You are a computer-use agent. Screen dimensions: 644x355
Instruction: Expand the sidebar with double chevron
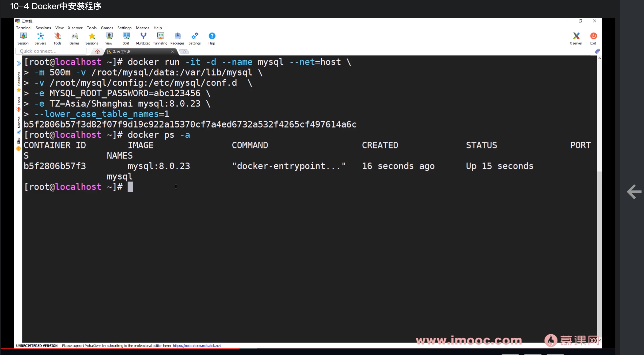pos(19,63)
